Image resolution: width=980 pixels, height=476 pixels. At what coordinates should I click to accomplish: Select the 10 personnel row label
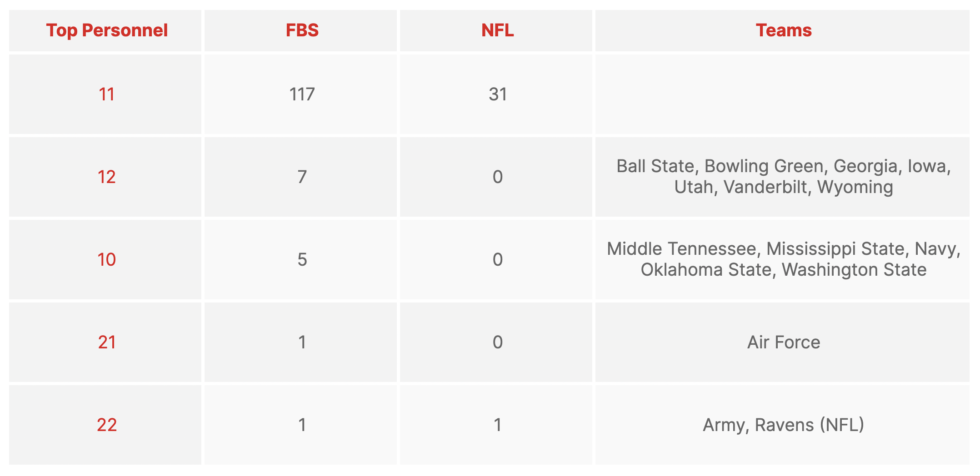pos(107,259)
